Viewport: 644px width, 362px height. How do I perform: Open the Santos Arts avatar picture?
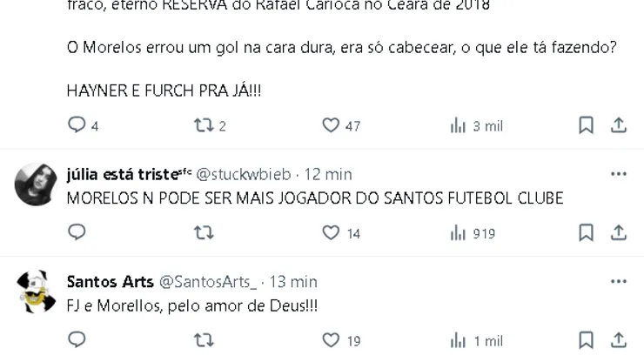(x=37, y=292)
